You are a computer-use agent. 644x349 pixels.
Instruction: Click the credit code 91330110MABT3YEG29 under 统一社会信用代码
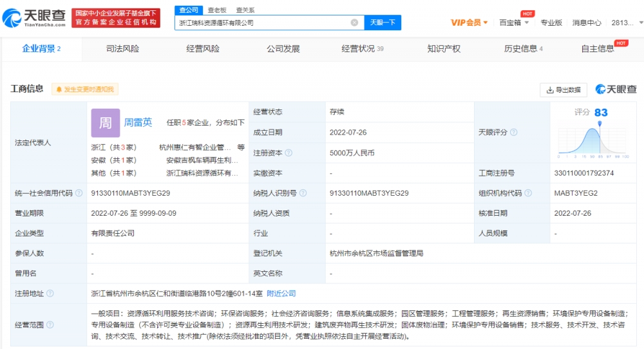(131, 193)
